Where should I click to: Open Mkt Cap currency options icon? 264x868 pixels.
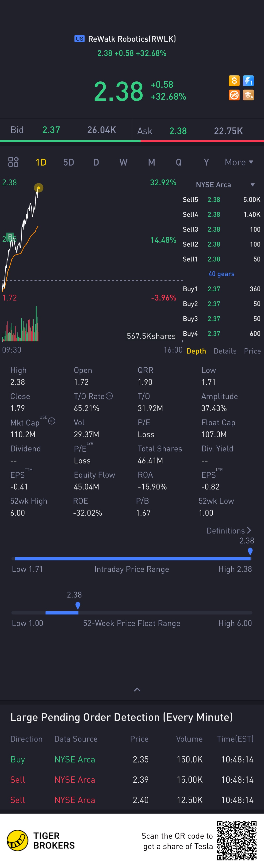(x=52, y=421)
